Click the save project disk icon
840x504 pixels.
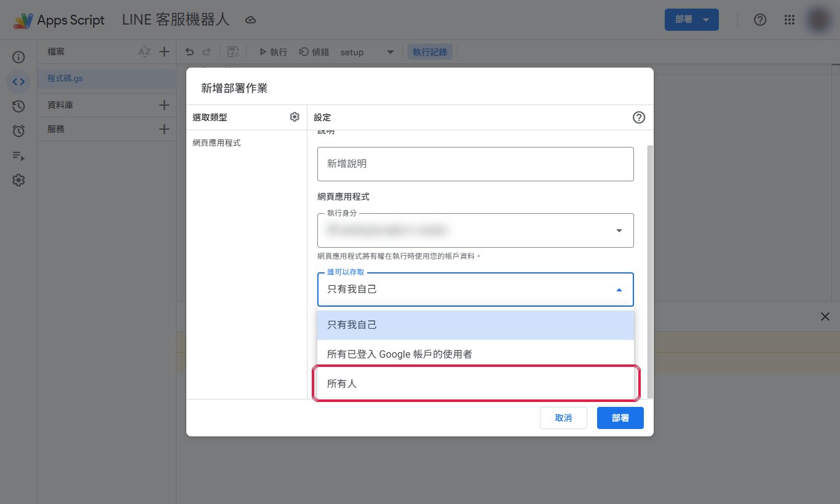(233, 52)
